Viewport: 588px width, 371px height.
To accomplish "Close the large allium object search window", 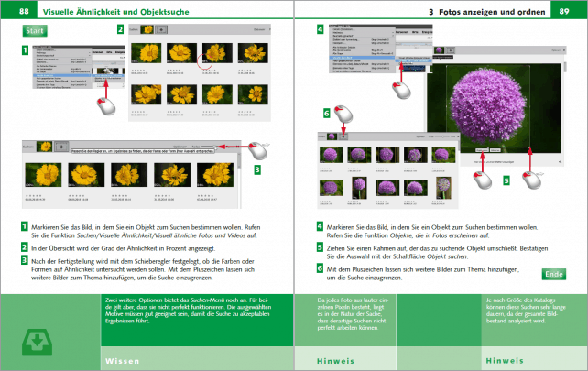I will click(564, 49).
